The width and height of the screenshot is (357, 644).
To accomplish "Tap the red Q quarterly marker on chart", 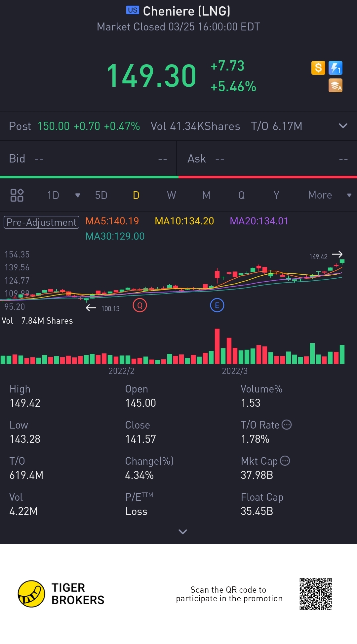I will tap(140, 305).
